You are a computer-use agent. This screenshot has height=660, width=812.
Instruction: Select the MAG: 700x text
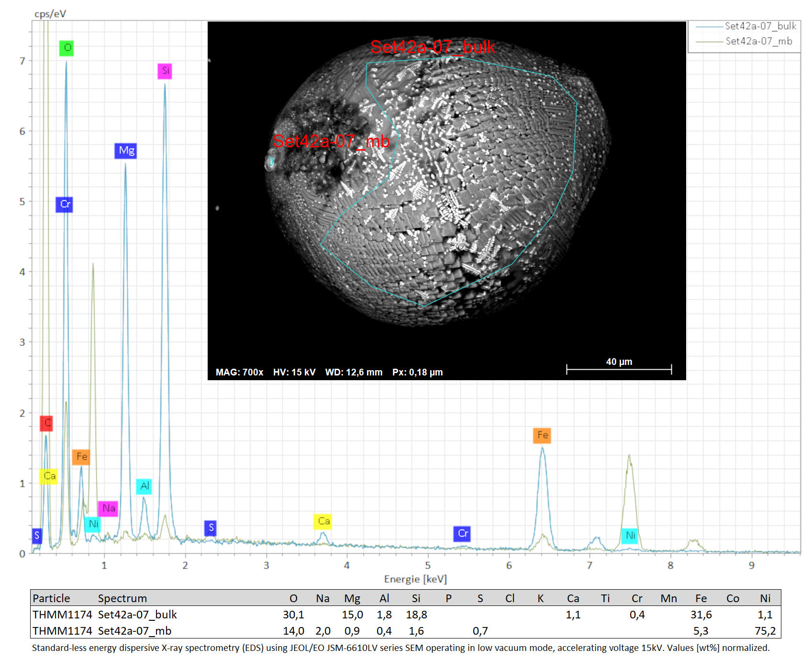pos(239,373)
